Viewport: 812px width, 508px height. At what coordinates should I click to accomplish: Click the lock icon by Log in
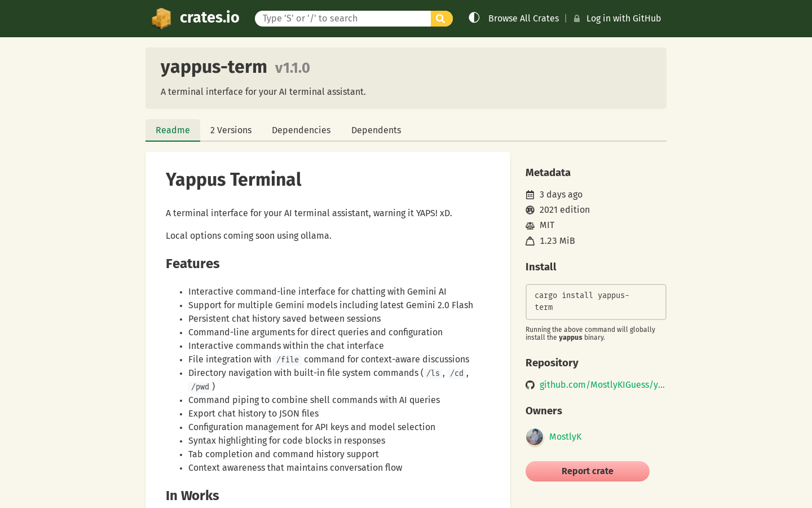click(x=577, y=19)
